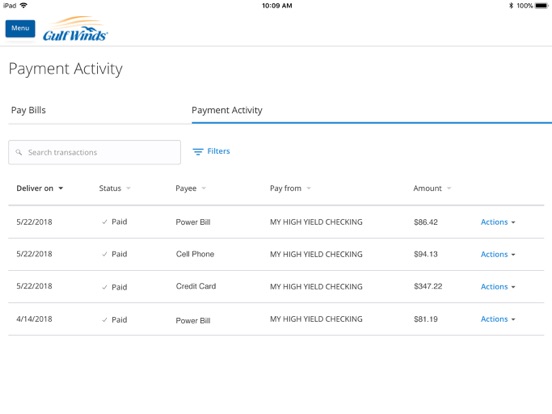Image resolution: width=552 pixels, height=414 pixels.
Task: Click the $347.22 amount
Action: click(428, 286)
